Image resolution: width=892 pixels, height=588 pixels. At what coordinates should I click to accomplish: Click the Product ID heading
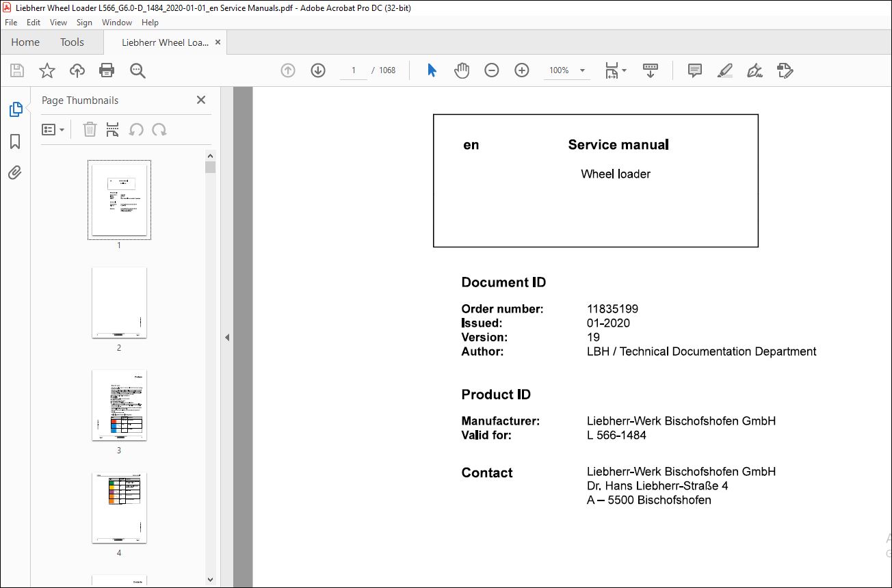pos(496,395)
